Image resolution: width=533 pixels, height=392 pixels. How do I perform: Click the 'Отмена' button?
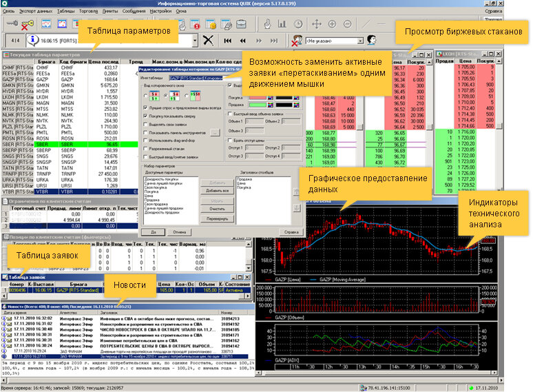(180, 232)
